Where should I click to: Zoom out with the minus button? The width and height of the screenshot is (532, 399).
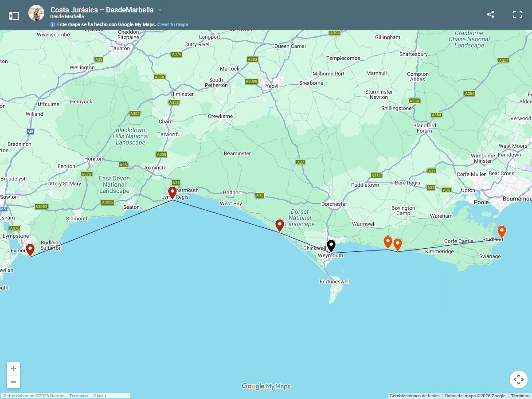coord(13,382)
